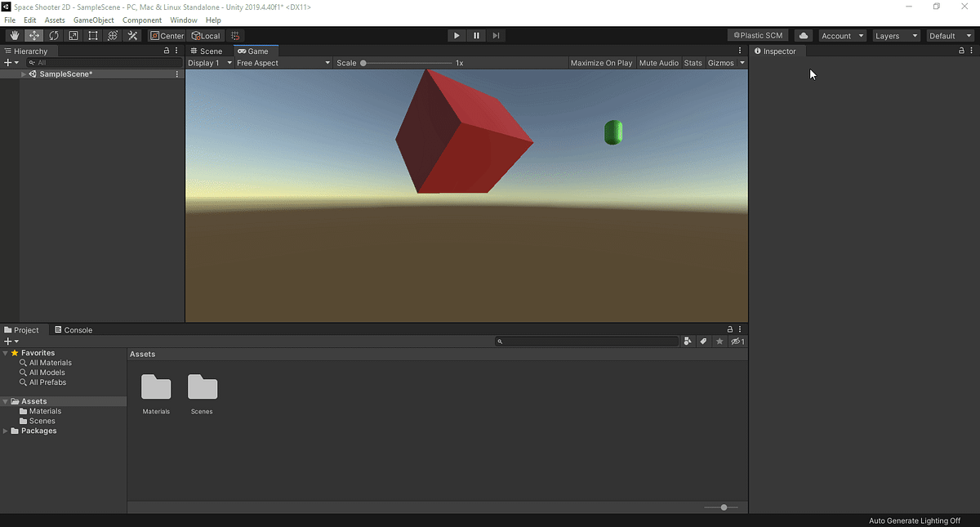The image size is (980, 527).
Task: Select the Rotate tool
Action: 53,35
